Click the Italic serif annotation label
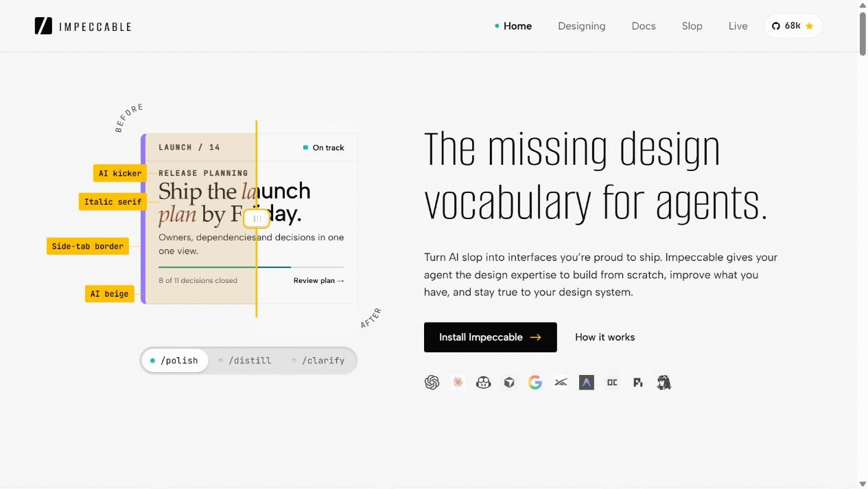This screenshot has width=868, height=489. [113, 202]
